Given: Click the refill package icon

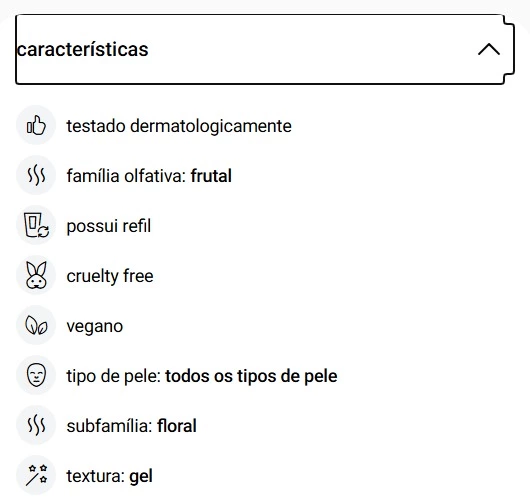Looking at the screenshot, I should [36, 225].
